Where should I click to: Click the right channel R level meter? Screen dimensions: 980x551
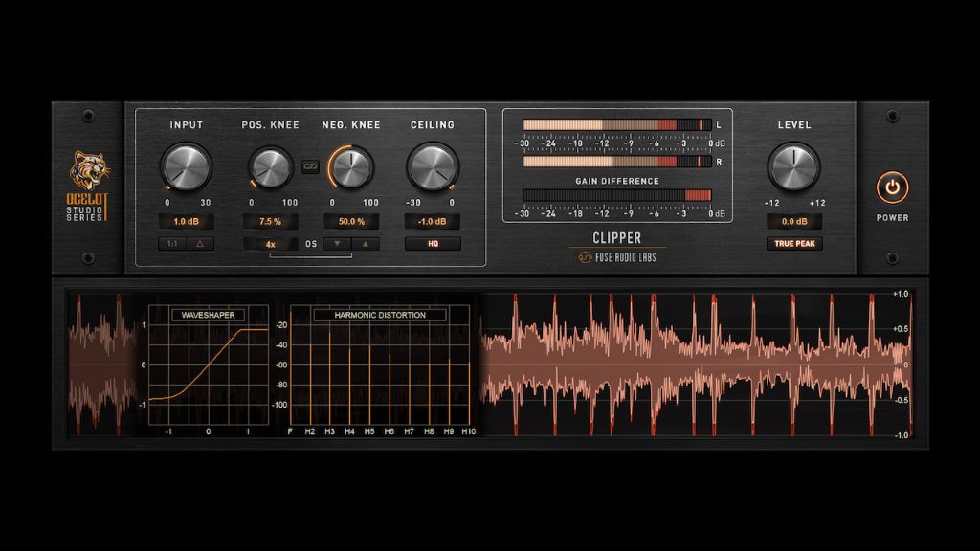click(617, 162)
